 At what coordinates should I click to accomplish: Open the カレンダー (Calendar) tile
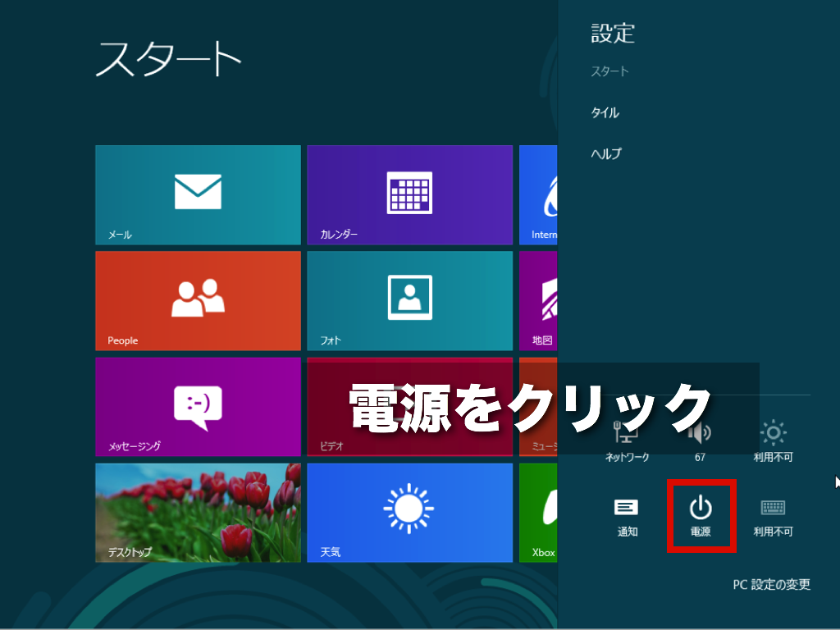click(410, 195)
